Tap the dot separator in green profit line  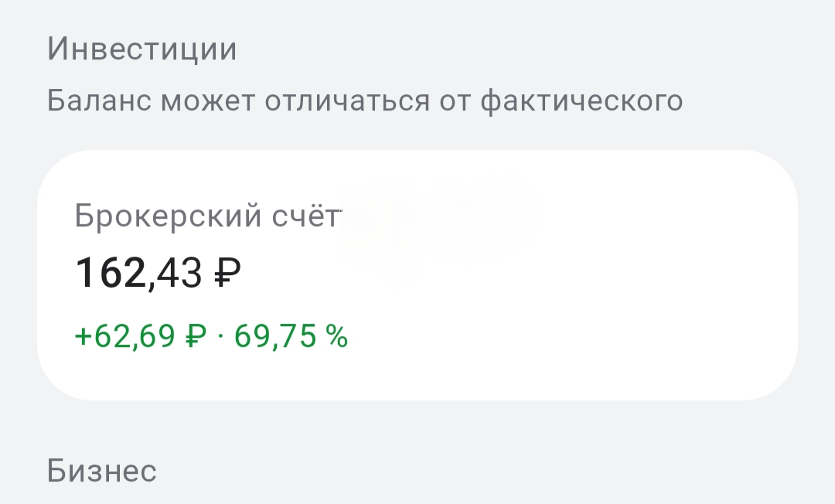(x=221, y=337)
